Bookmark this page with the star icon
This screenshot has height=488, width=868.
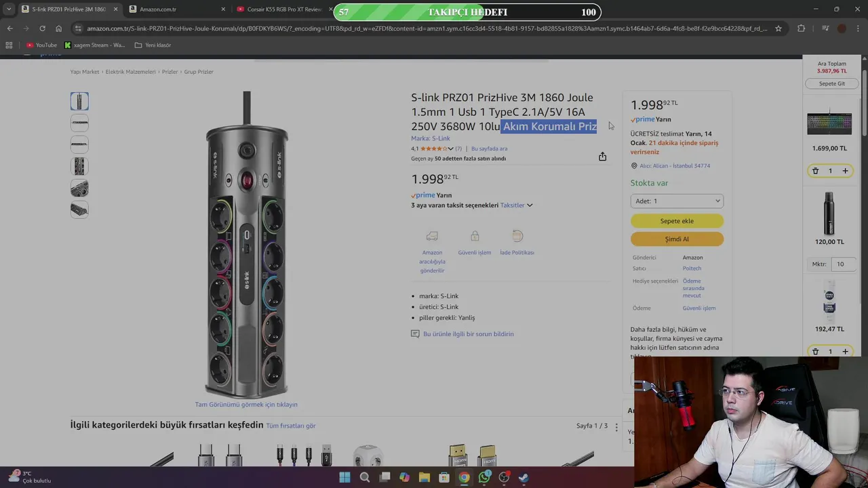778,28
